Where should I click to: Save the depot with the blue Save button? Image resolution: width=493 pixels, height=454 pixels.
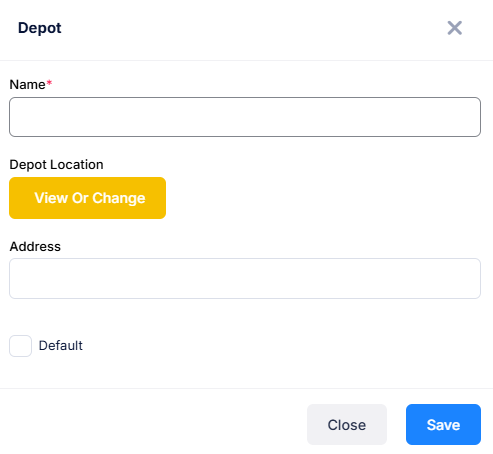coord(443,425)
